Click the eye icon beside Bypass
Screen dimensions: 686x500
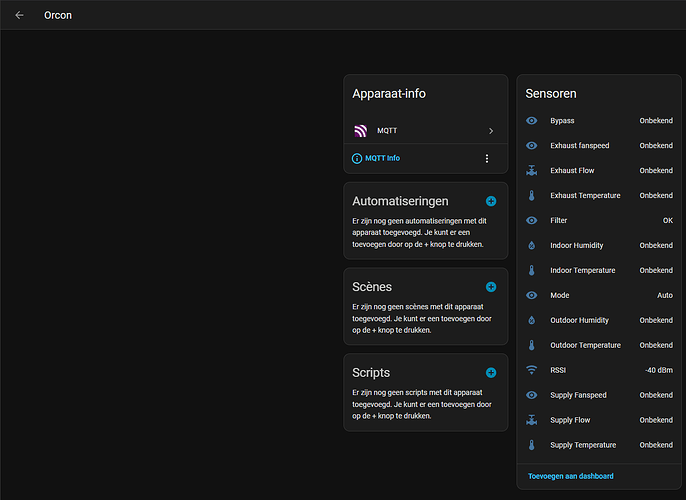[531, 121]
